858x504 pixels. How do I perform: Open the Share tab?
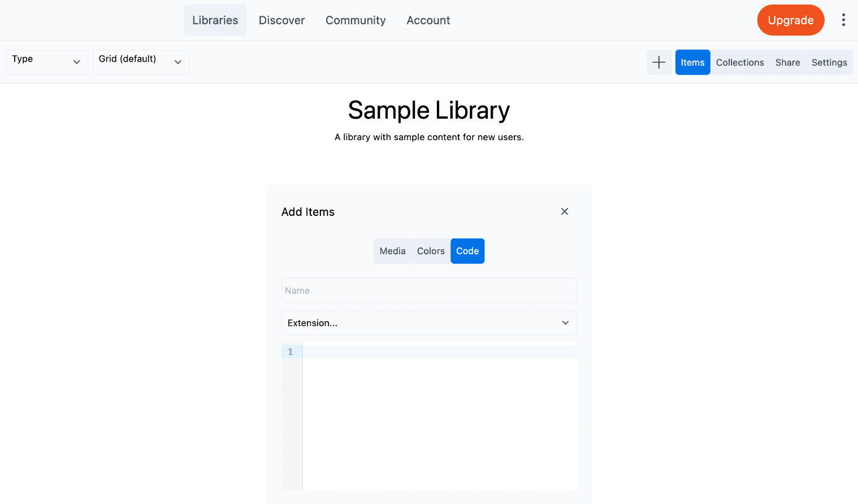(x=787, y=62)
